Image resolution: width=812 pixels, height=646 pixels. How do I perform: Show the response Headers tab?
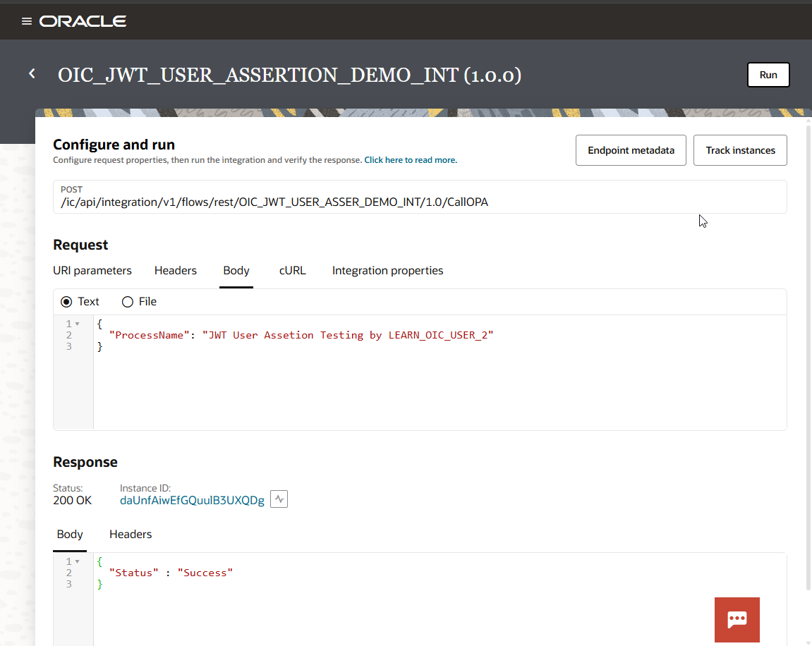pyautogui.click(x=131, y=535)
